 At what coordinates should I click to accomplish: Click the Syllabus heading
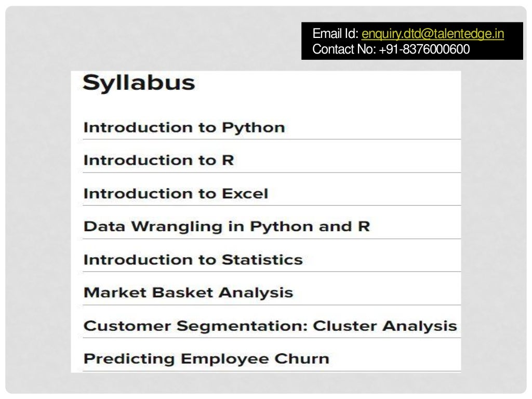click(139, 83)
